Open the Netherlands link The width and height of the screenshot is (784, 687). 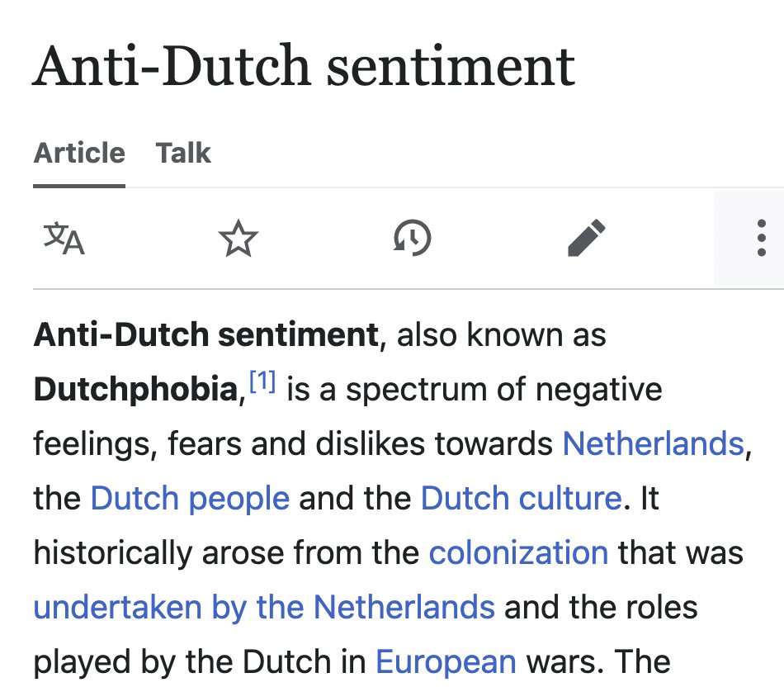653,444
